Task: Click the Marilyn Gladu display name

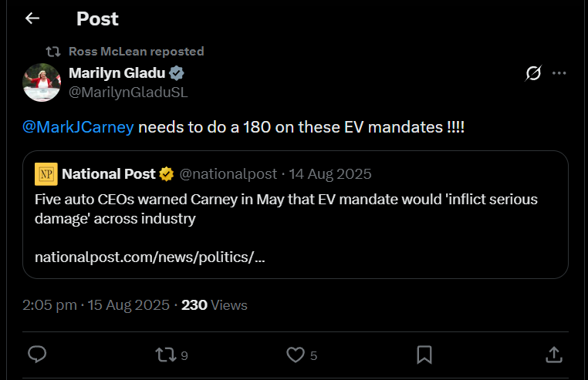Action: pos(117,73)
